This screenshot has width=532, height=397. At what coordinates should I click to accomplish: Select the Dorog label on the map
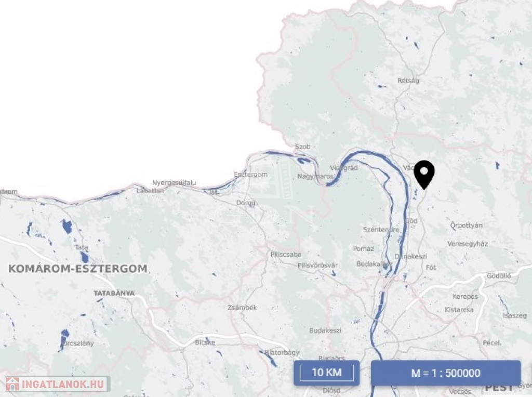(246, 203)
